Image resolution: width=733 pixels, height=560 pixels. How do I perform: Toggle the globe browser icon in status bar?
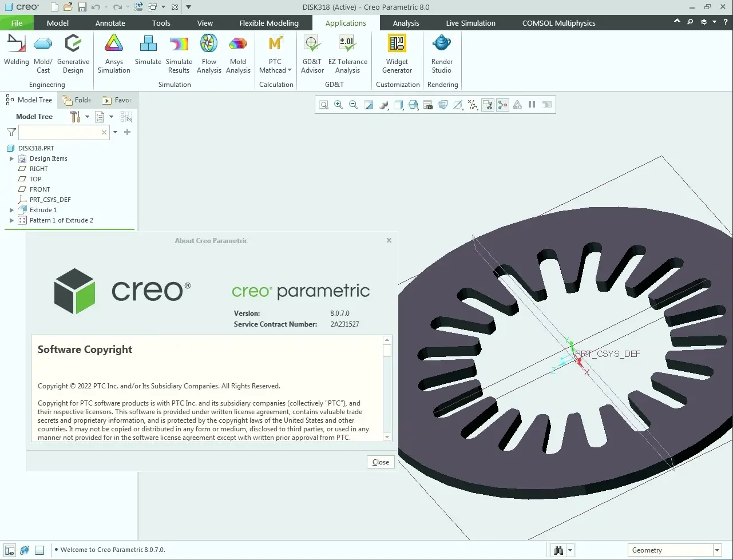tap(24, 550)
